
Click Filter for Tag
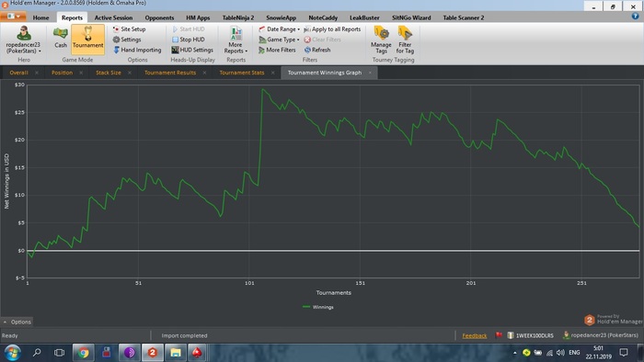click(405, 40)
